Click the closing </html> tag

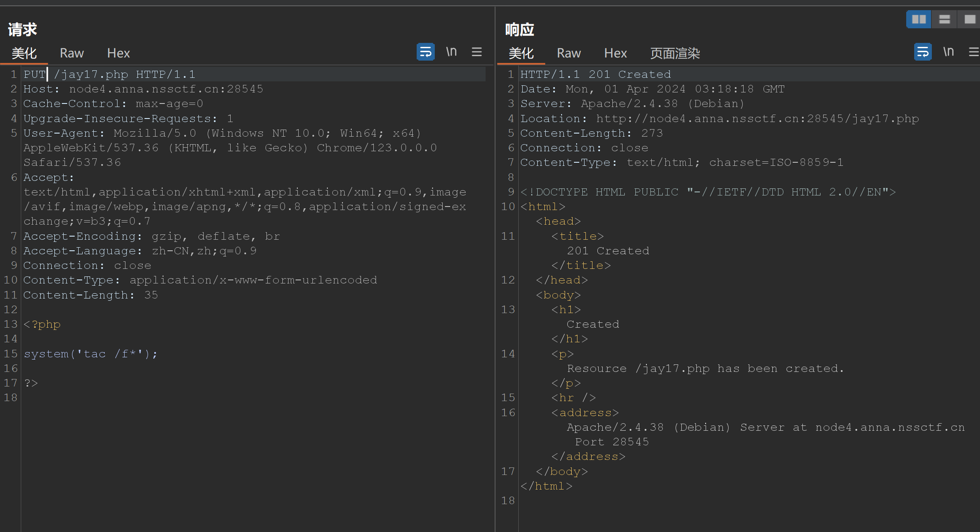click(x=546, y=486)
